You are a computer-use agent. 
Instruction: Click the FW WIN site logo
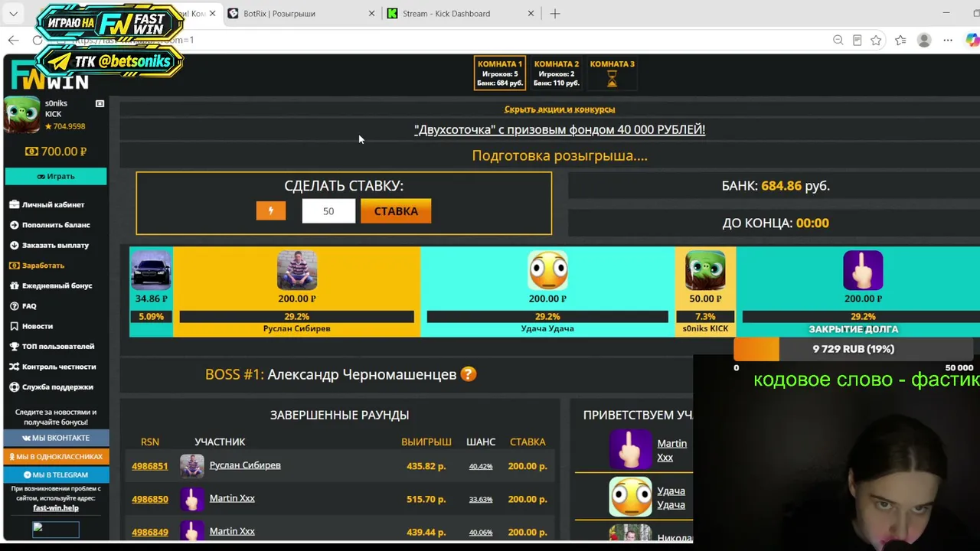[51, 75]
